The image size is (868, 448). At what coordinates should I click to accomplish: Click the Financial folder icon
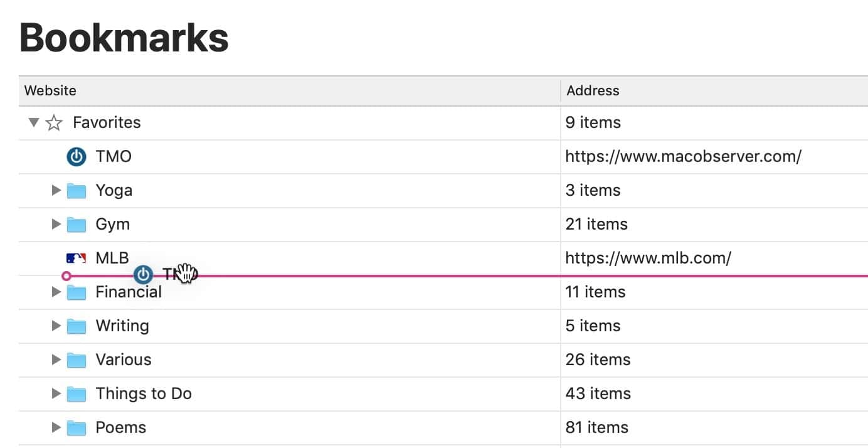click(x=76, y=292)
